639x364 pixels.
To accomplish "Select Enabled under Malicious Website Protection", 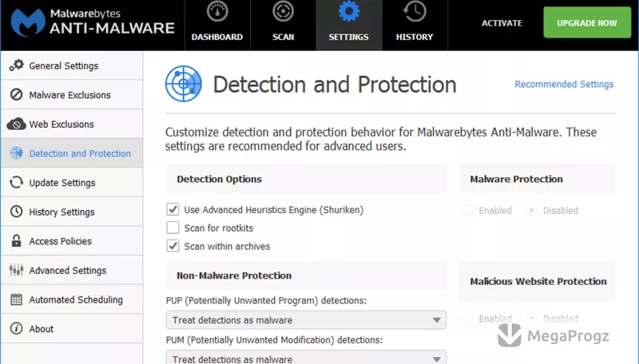I will pyautogui.click(x=467, y=318).
